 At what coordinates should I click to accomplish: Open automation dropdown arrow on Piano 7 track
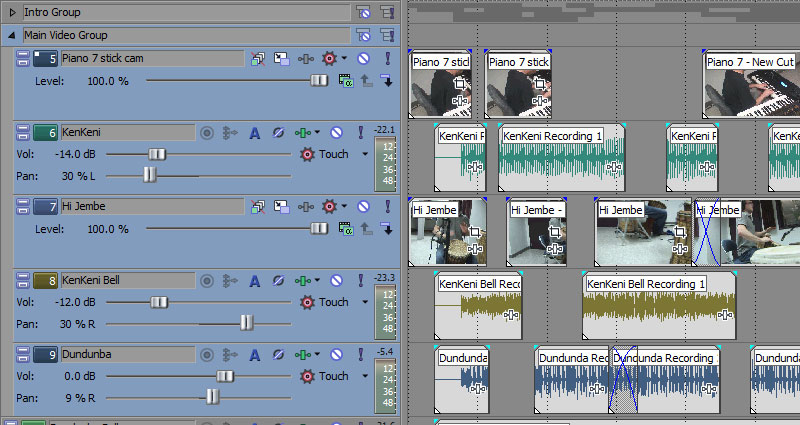click(344, 58)
